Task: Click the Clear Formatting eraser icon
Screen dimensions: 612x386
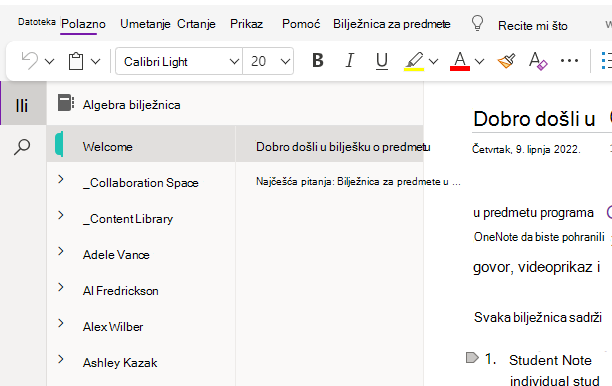Action: click(x=538, y=61)
